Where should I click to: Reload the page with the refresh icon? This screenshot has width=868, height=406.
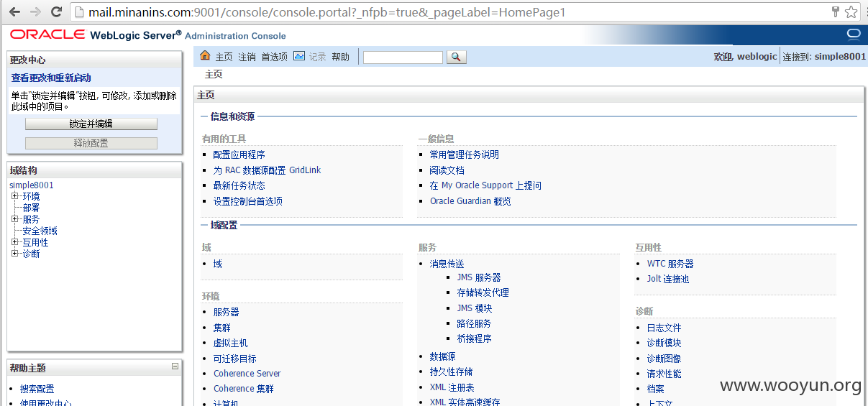point(56,12)
